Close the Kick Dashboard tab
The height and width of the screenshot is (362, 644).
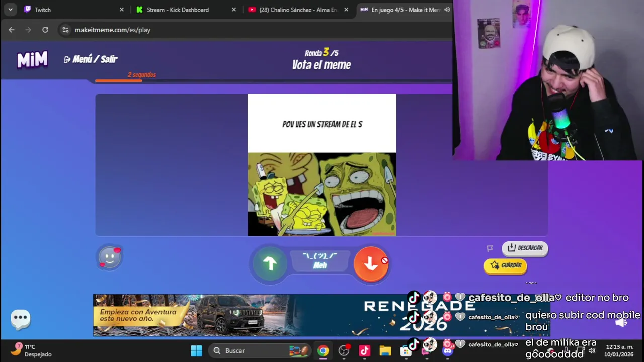(233, 10)
